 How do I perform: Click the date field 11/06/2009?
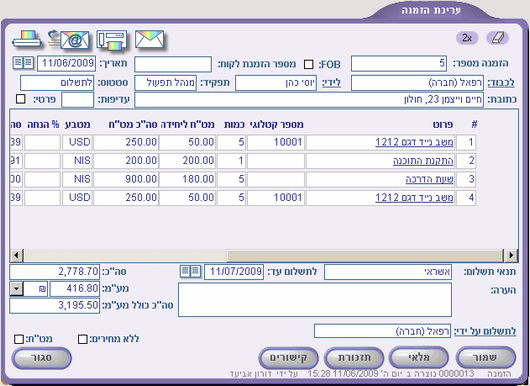pyautogui.click(x=66, y=64)
